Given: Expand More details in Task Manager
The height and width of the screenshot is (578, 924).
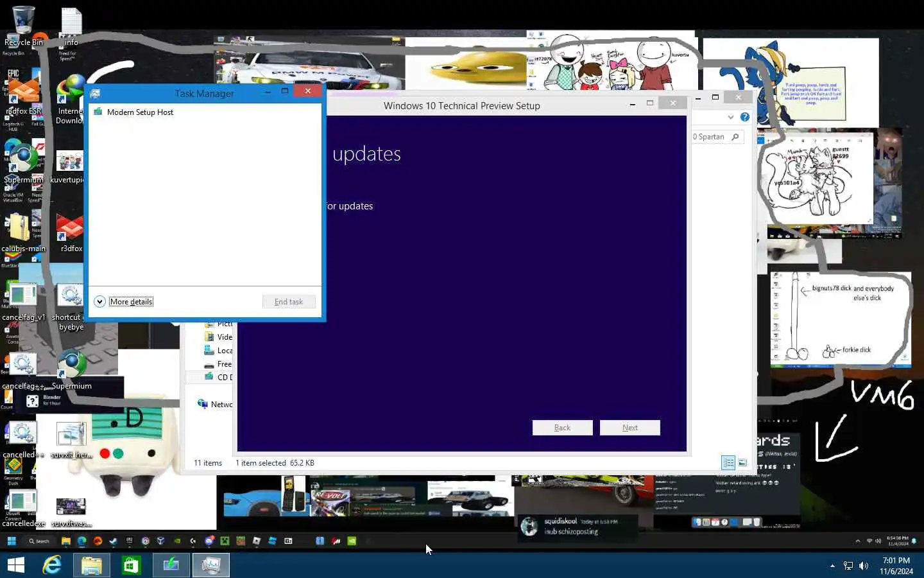Looking at the screenshot, I should [x=124, y=302].
